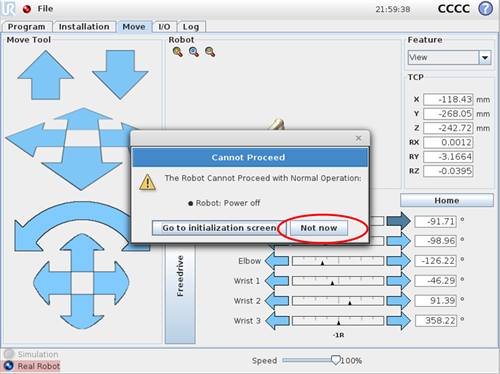Increase second joint right arrow beside -98.96
Viewport: 500px width, 374px height.
point(399,241)
